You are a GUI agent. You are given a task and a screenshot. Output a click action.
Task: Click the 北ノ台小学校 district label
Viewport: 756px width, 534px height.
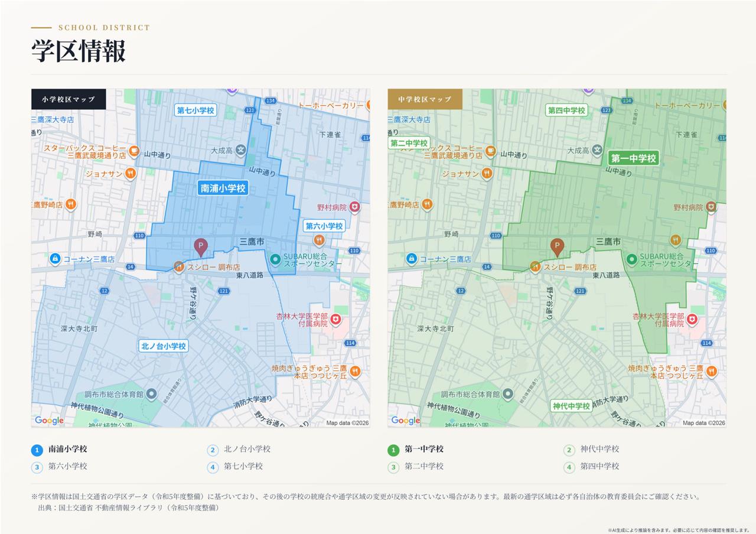click(x=164, y=346)
